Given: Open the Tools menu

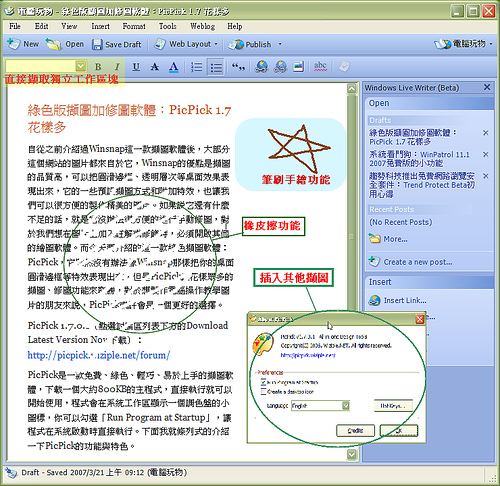Looking at the screenshot, I should pyautogui.click(x=168, y=26).
